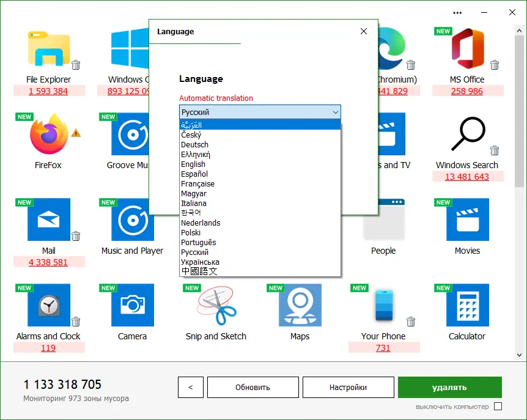Select the Snip and Sketch icon
Screen dimensions: 527x420
tap(217, 305)
